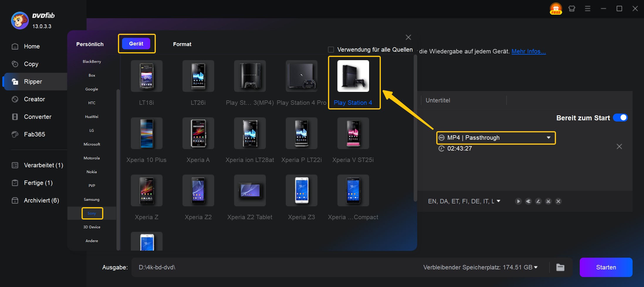The height and width of the screenshot is (287, 644).
Task: Select Google device brand
Action: tap(92, 89)
